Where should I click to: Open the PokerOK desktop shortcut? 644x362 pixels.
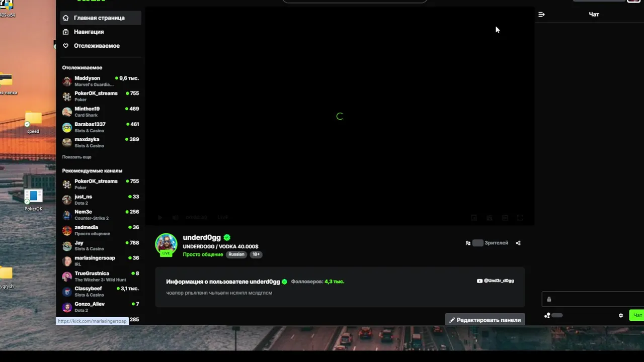(33, 200)
